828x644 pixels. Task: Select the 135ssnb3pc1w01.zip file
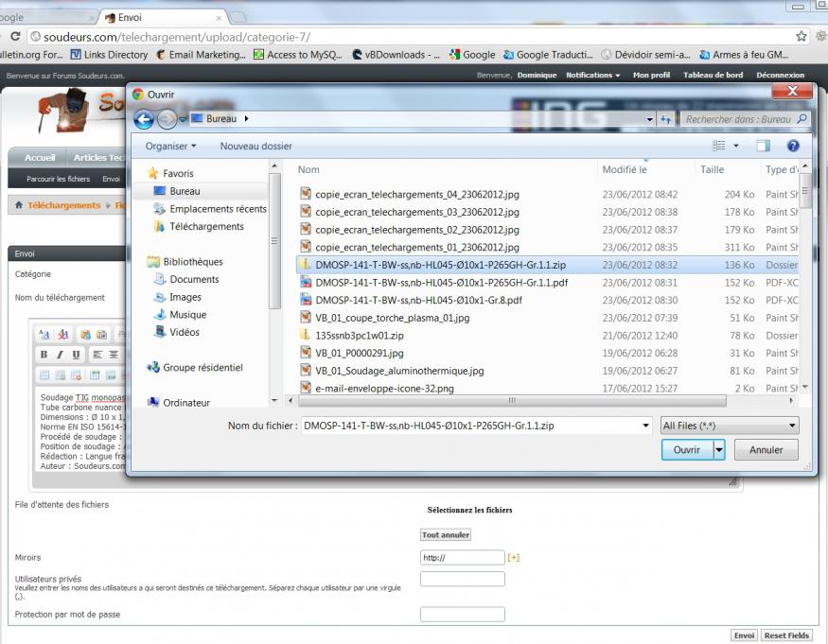pos(360,336)
